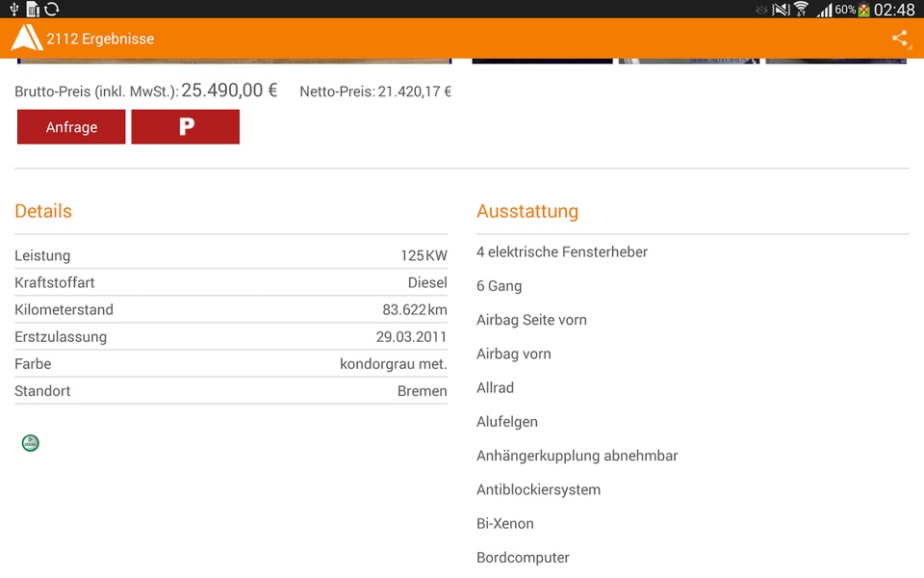Viewport: 924px width, 578px height.
Task: Tap the Brutto-Preis (inkl. MwSt.) label
Action: pyautogui.click(x=96, y=92)
